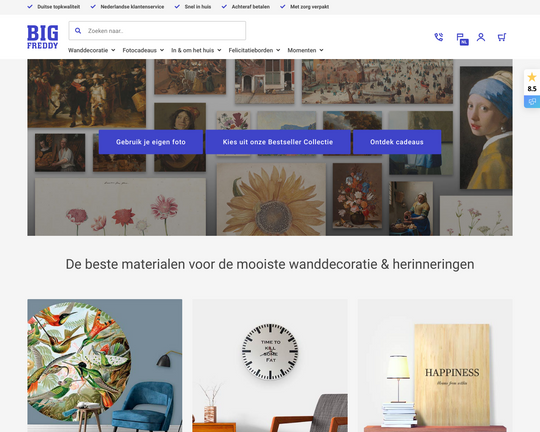Click 'Kies uit onze Bestseller Collectie' button
Screen dimensions: 540x432
[x=278, y=142]
